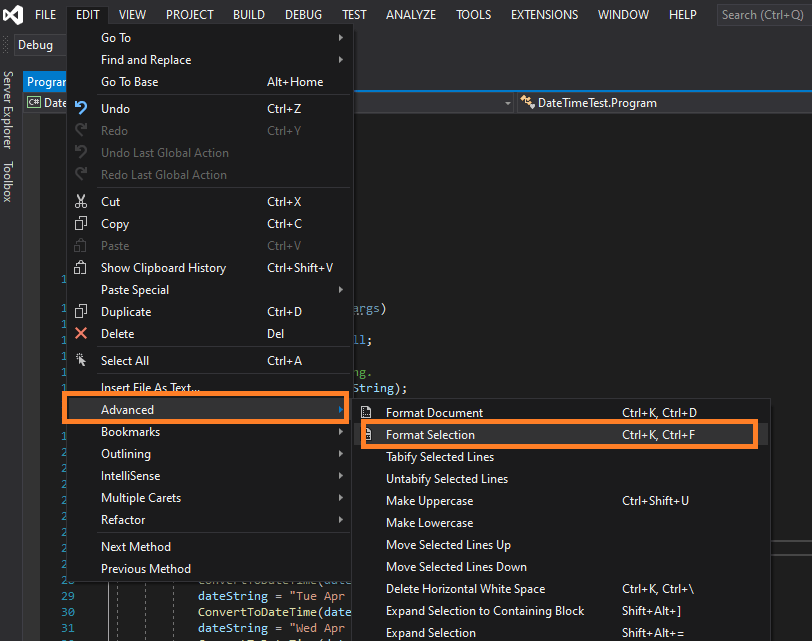Open the VIEW menu

coord(133,14)
